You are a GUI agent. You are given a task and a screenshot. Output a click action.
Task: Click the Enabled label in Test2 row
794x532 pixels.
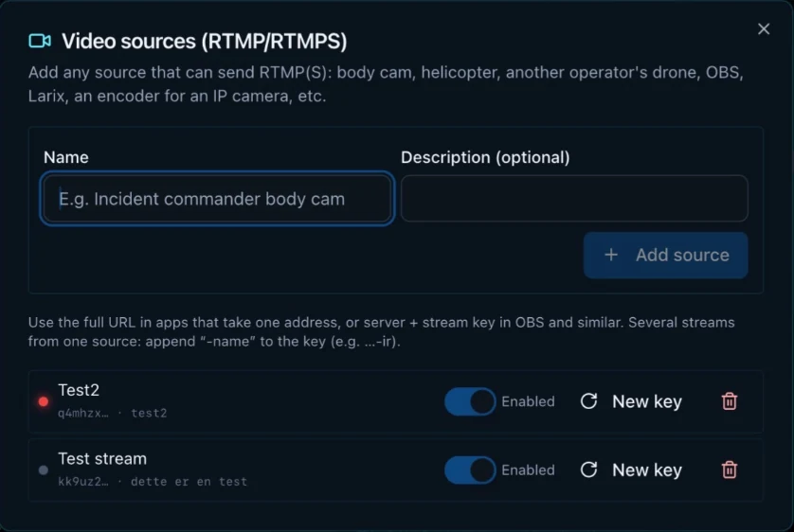pyautogui.click(x=528, y=401)
